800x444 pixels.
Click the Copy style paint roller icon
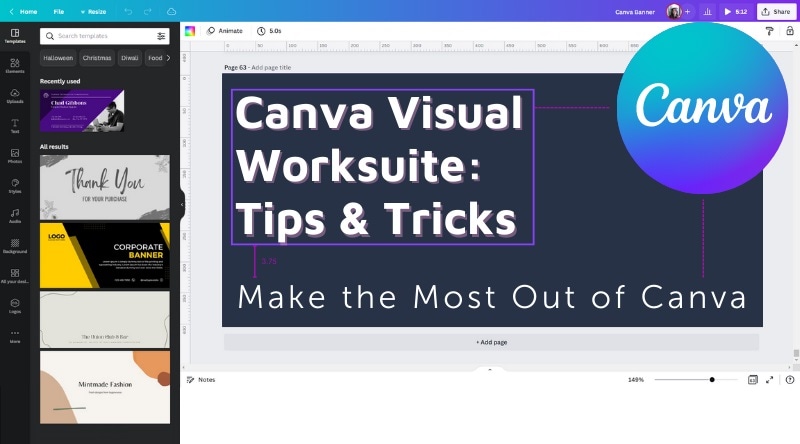pyautogui.click(x=769, y=31)
